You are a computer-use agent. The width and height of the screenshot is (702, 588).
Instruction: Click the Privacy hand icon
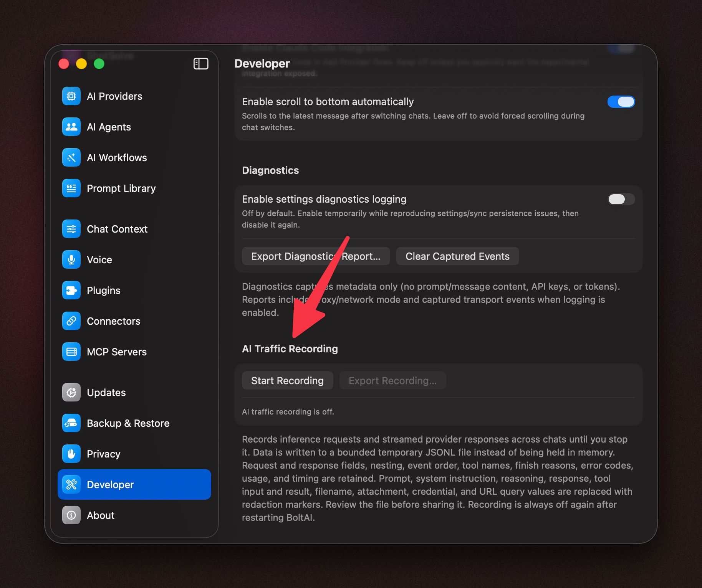71,454
